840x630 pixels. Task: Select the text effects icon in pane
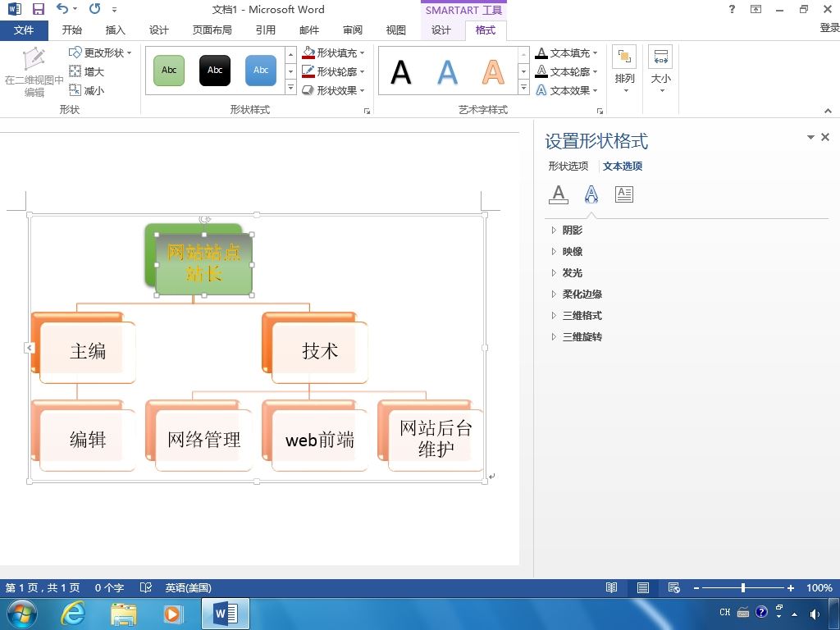(591, 194)
